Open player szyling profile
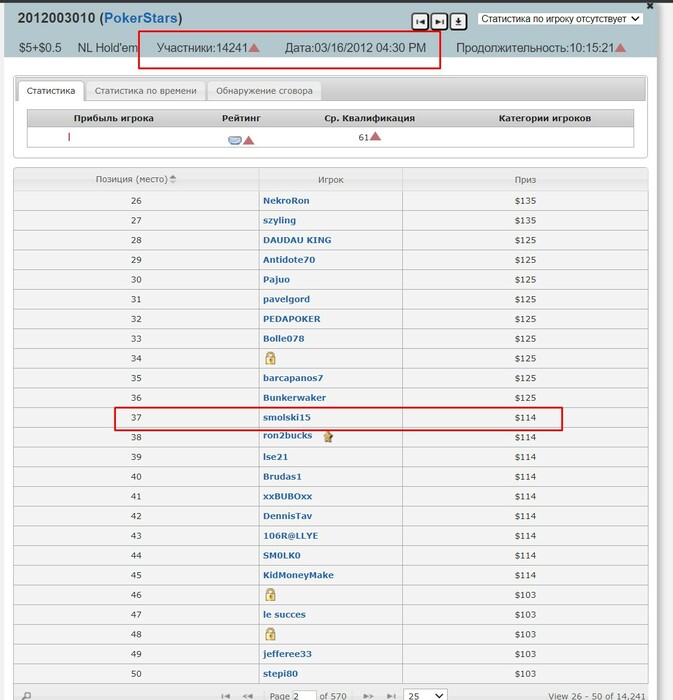673x700 pixels. (279, 221)
